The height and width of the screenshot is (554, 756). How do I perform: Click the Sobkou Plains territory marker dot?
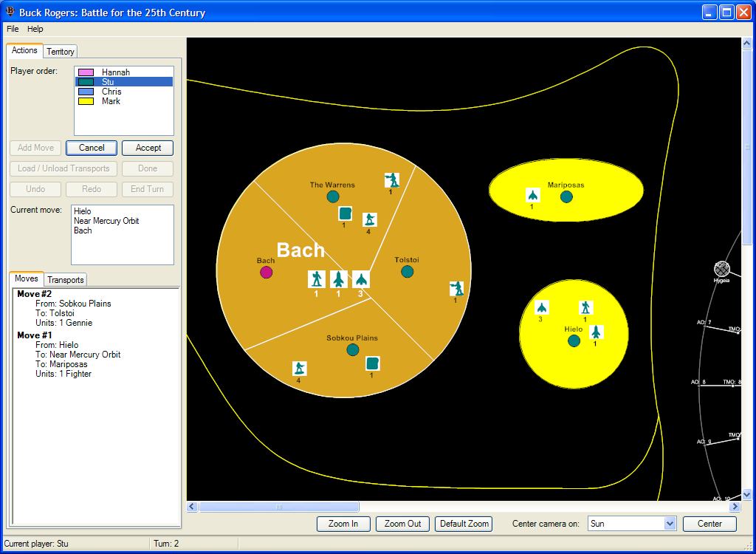pyautogui.click(x=353, y=349)
